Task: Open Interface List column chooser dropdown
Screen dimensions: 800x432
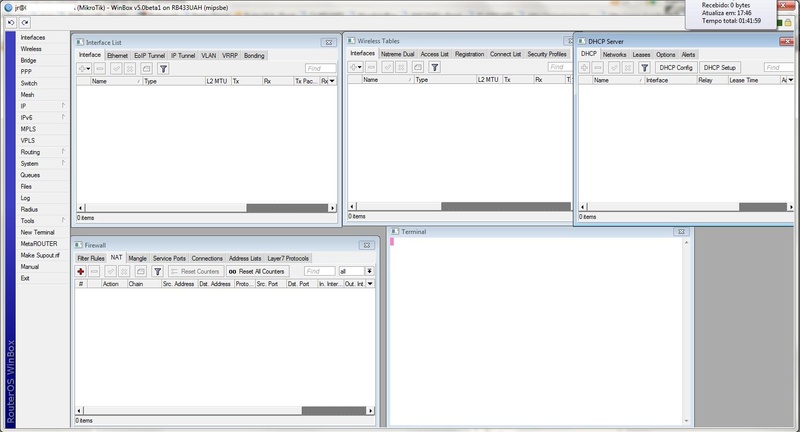Action: [332, 81]
